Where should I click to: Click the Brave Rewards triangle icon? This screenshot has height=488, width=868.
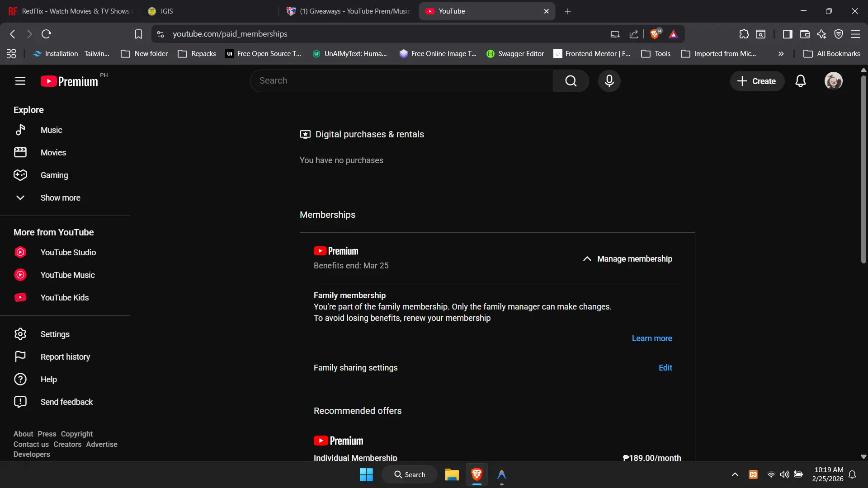(x=674, y=34)
